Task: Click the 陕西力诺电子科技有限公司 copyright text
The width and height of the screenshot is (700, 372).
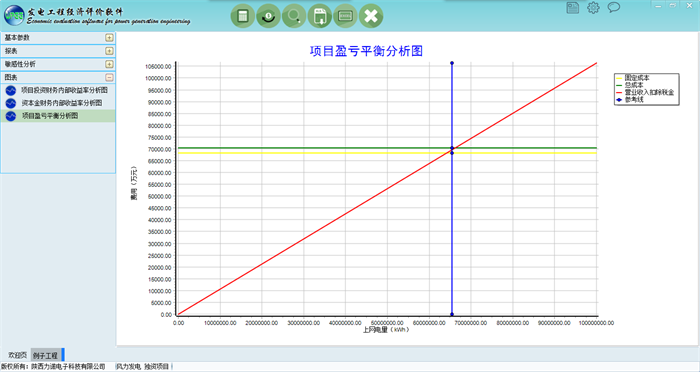Action: click(68, 367)
